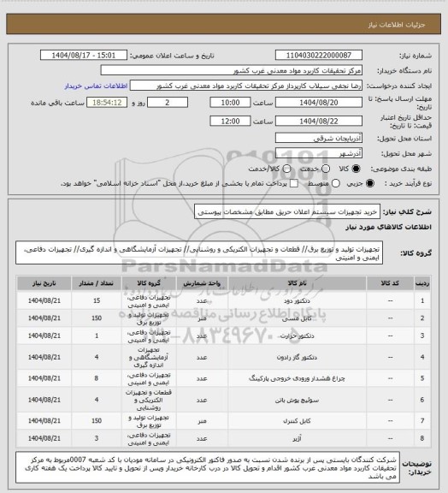Click item name کابل مسی
This screenshot has width=448, height=493.
pyautogui.click(x=297, y=318)
